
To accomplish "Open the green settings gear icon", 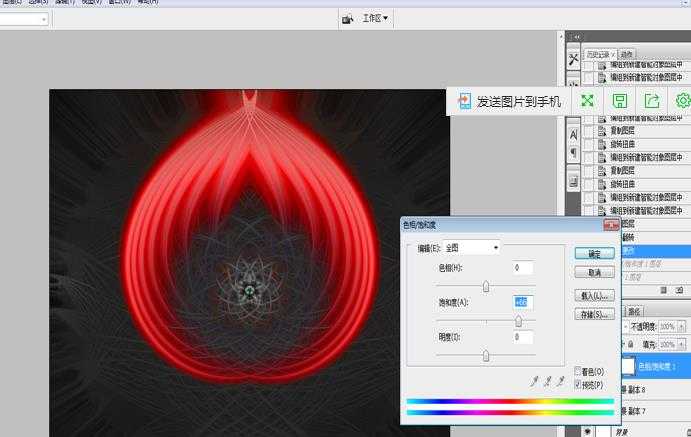I will pos(683,101).
